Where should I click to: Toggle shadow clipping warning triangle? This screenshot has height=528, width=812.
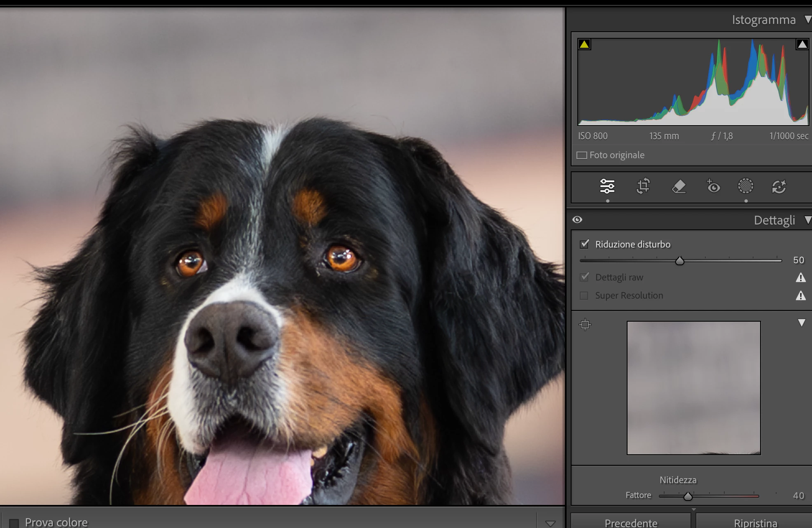[x=584, y=44]
